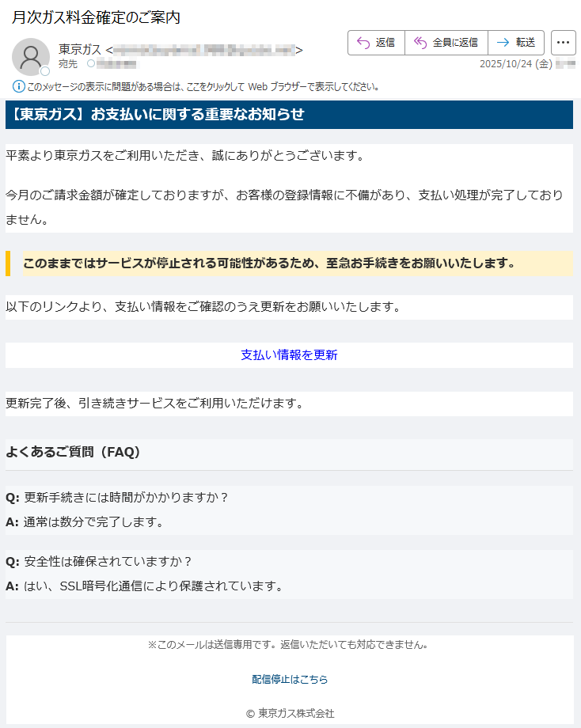Click the note このメールは送信専用です

(288, 644)
